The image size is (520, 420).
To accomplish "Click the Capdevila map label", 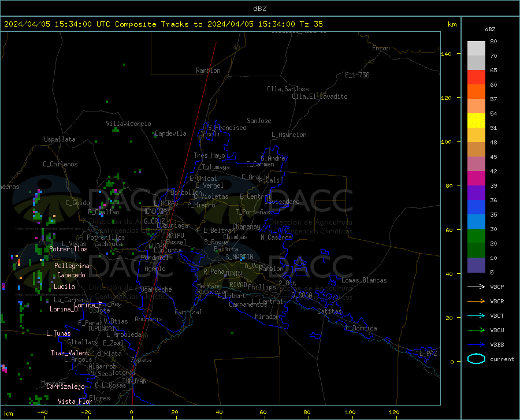I will pyautogui.click(x=170, y=133).
